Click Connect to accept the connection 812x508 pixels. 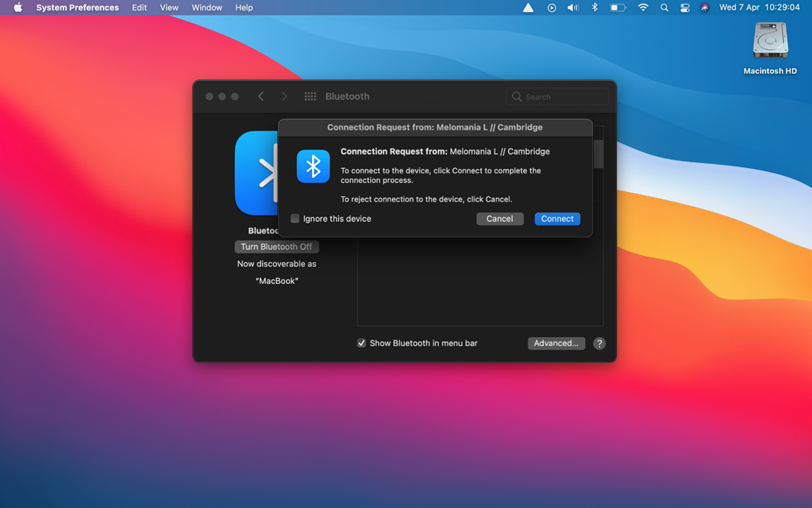pyautogui.click(x=557, y=219)
